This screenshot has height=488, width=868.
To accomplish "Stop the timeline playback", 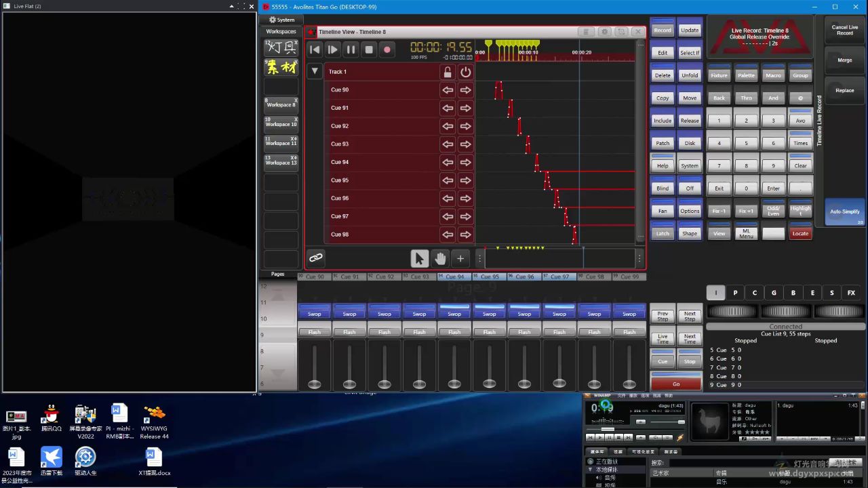I will [x=369, y=49].
